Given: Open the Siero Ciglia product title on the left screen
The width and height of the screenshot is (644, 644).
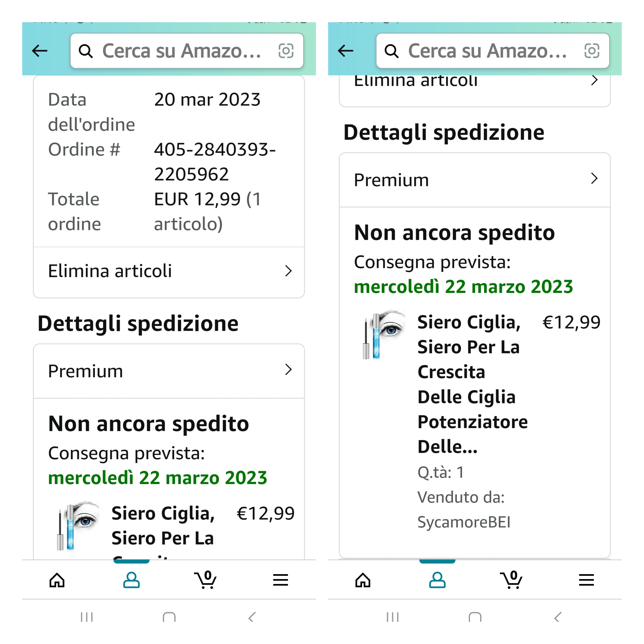Looking at the screenshot, I should pyautogui.click(x=163, y=526).
